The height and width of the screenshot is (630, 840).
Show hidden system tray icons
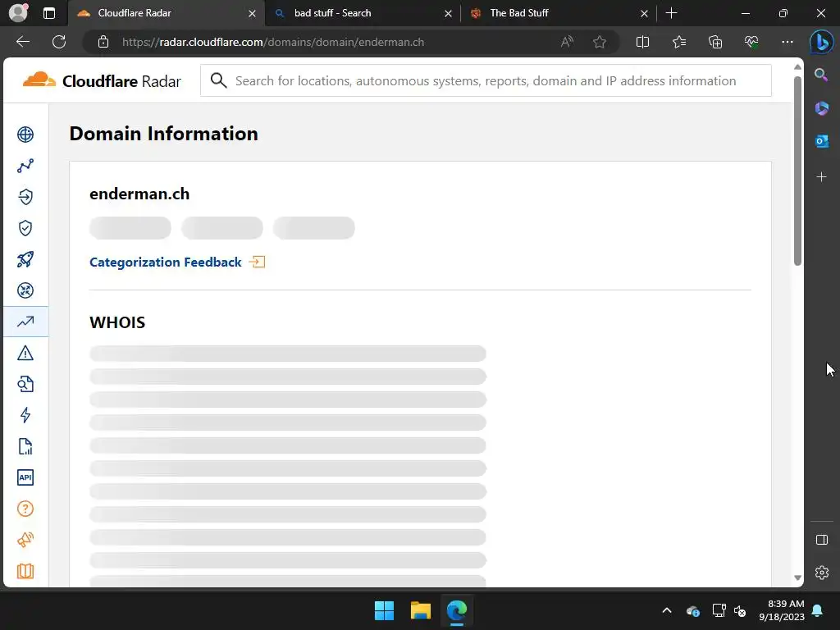pyautogui.click(x=666, y=610)
